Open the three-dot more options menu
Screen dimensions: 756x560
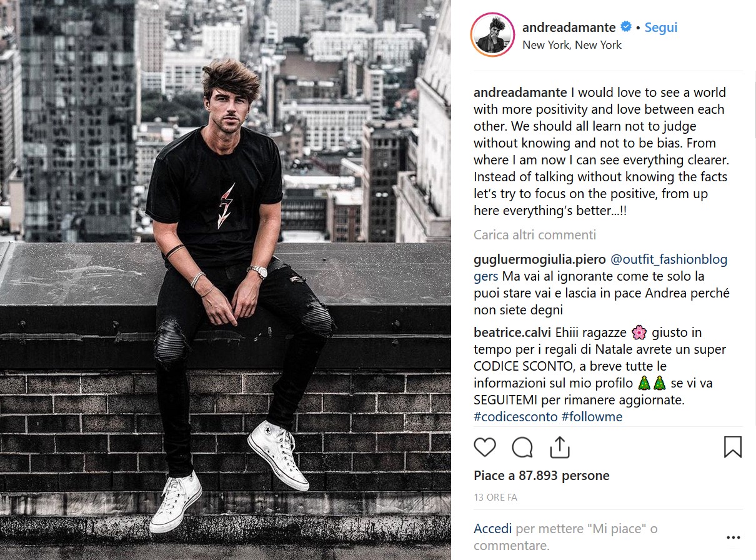click(x=733, y=537)
